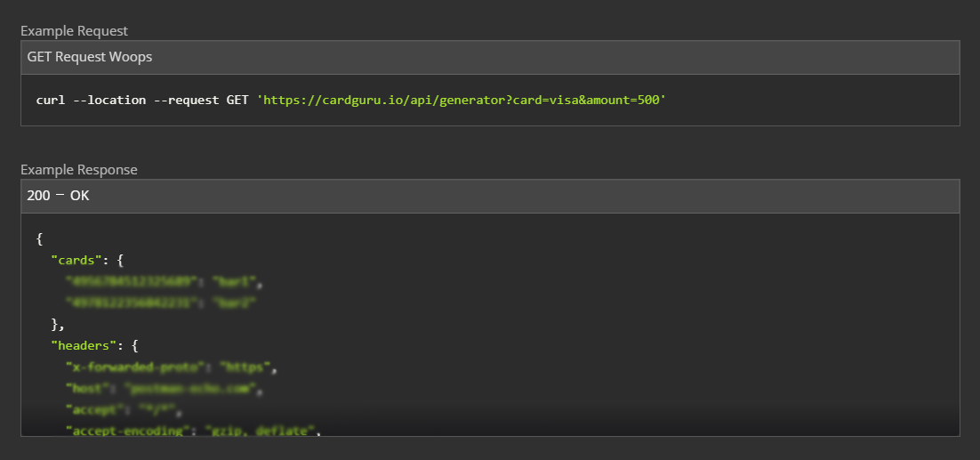
Task: Click the "x-forwarded-proto" header line
Action: (172, 367)
